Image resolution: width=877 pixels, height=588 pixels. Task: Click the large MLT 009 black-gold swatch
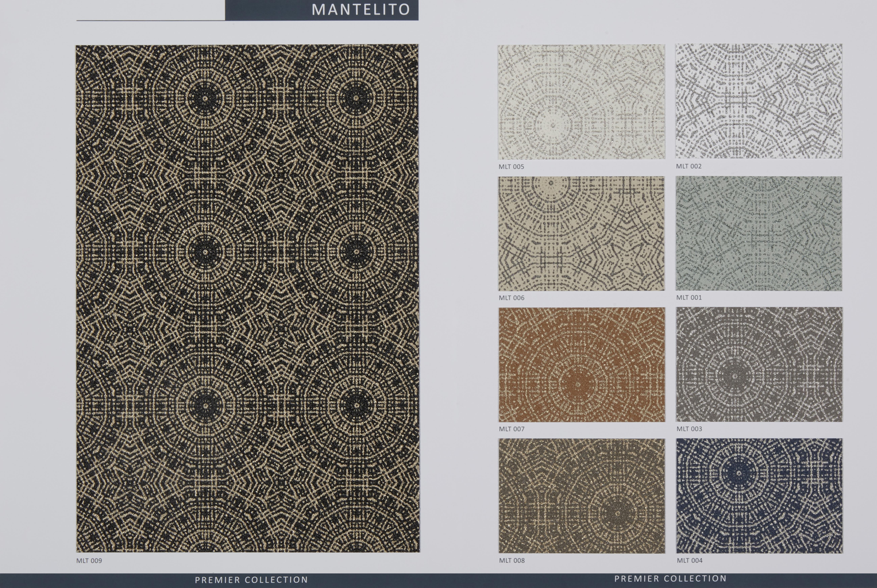[x=247, y=298]
